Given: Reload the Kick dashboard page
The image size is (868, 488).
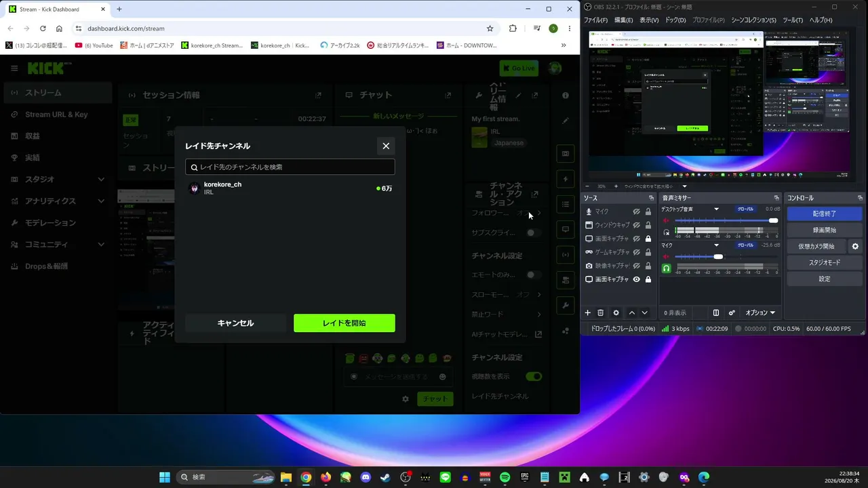Looking at the screenshot, I should tap(43, 28).
